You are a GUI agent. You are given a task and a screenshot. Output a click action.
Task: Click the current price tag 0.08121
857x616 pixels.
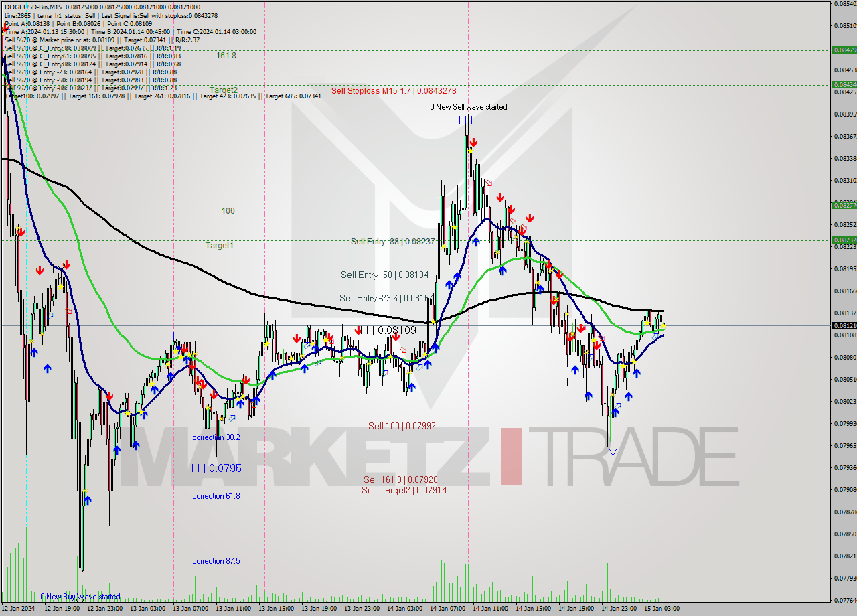click(843, 325)
